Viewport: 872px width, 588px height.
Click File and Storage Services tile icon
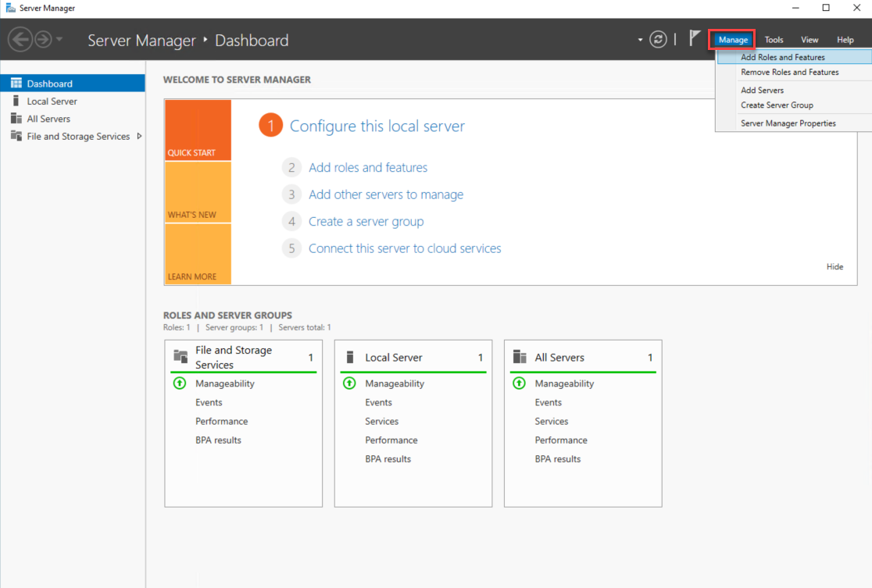click(180, 356)
